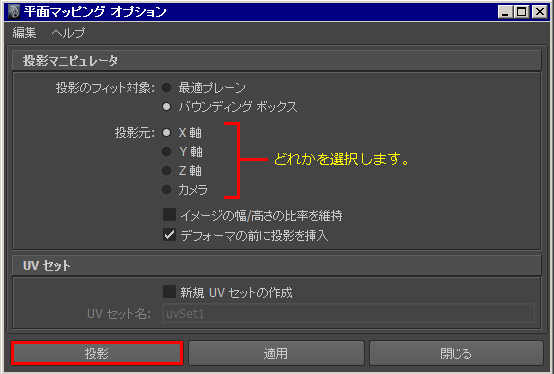Image resolution: width=554 pixels, height=374 pixels.
Task: Maximize the 平面マッピング オプション window
Action: point(521,12)
